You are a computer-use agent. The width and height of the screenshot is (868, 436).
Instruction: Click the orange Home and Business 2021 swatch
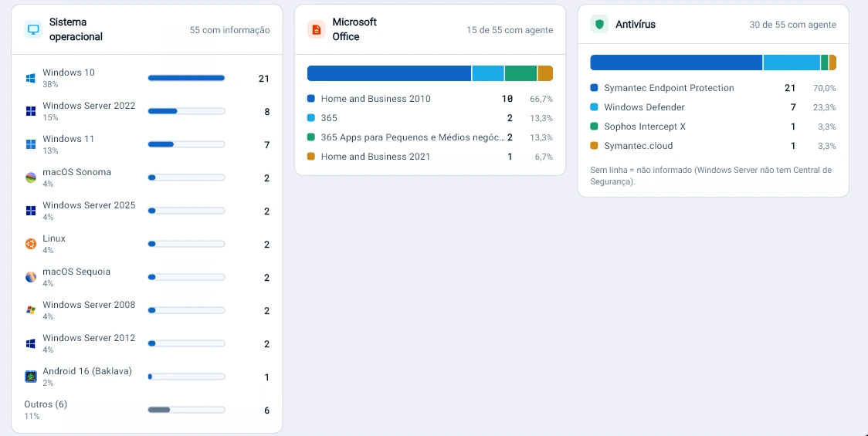[311, 157]
